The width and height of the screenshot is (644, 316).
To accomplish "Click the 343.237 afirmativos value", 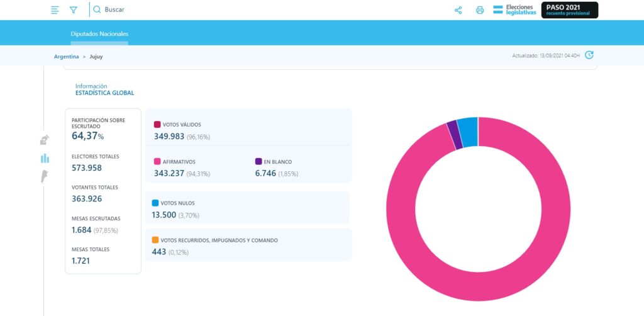I will (169, 173).
